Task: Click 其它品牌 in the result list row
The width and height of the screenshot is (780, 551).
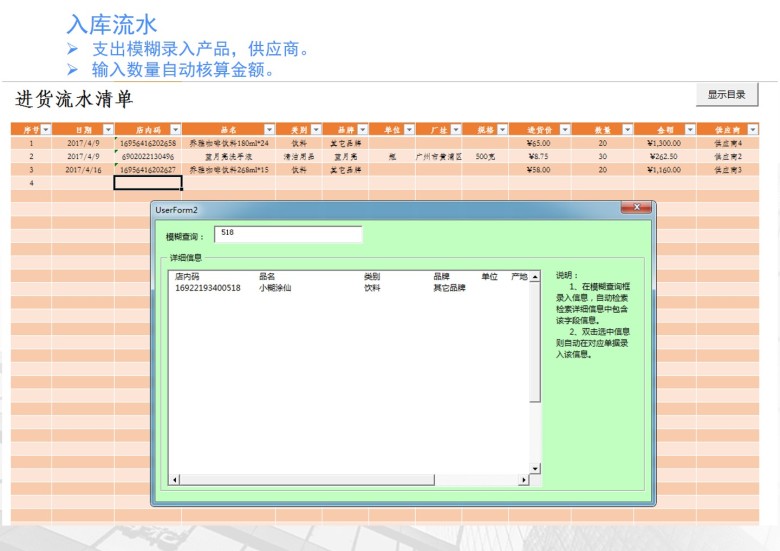Action: [449, 288]
